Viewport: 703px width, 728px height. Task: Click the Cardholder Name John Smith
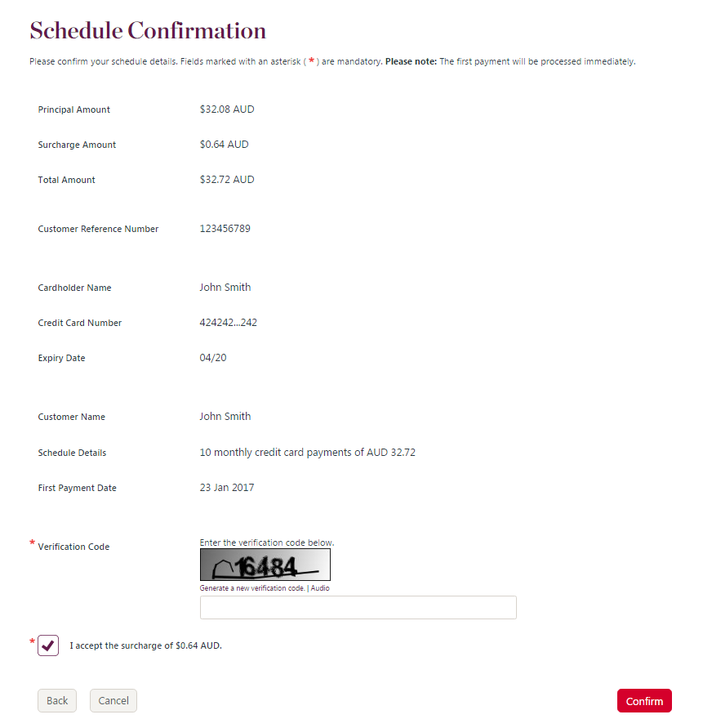tap(225, 287)
